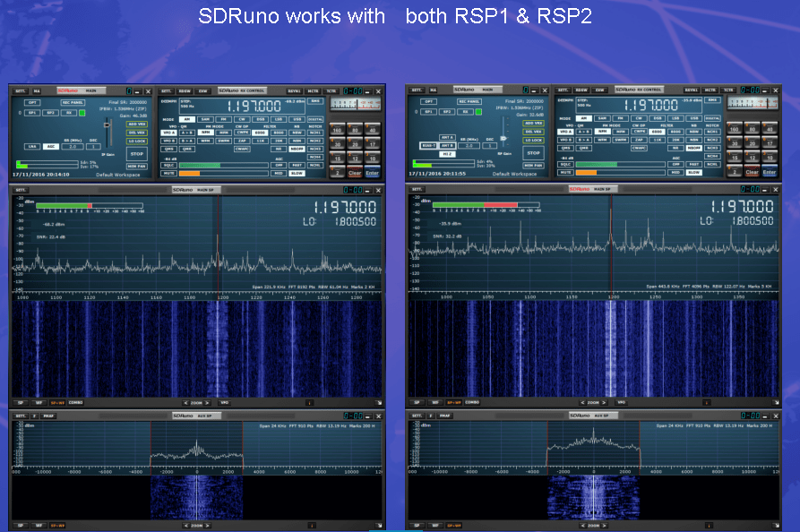The height and width of the screenshot is (532, 800).
Task: Click MA in the left-hand MAIN panel title bar
Action: [x=37, y=91]
